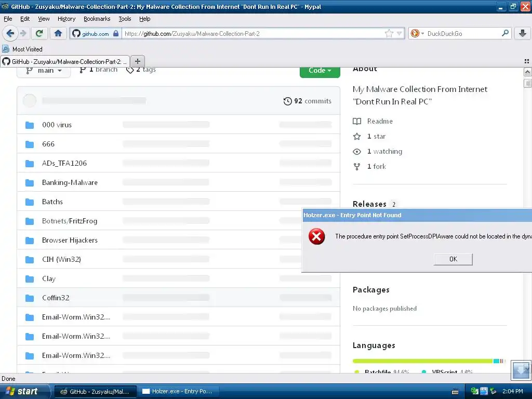Click the 1 star link
This screenshot has width=532, height=399.
369,137
